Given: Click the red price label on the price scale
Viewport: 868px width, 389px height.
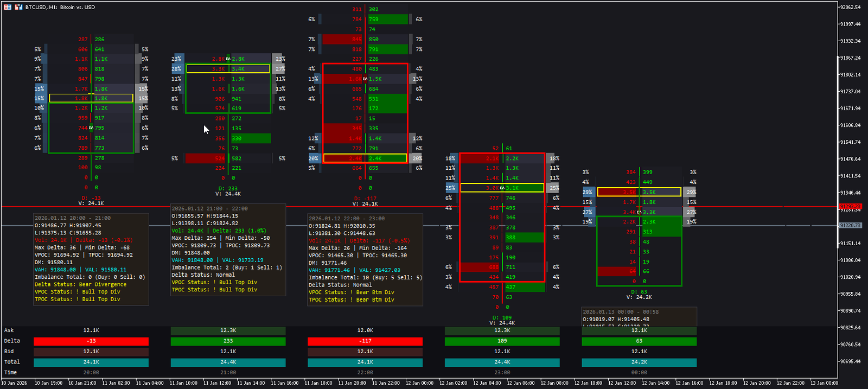Looking at the screenshot, I should 850,207.
